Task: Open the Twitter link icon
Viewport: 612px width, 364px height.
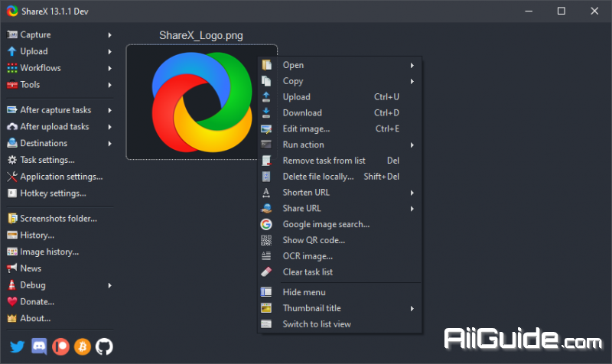Action: click(17, 346)
